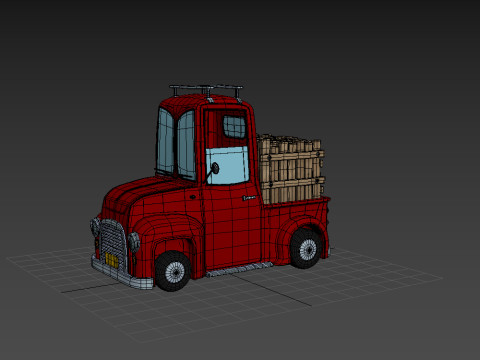Select the small rear cab window
This screenshot has width=480, height=360.
(x=234, y=127)
